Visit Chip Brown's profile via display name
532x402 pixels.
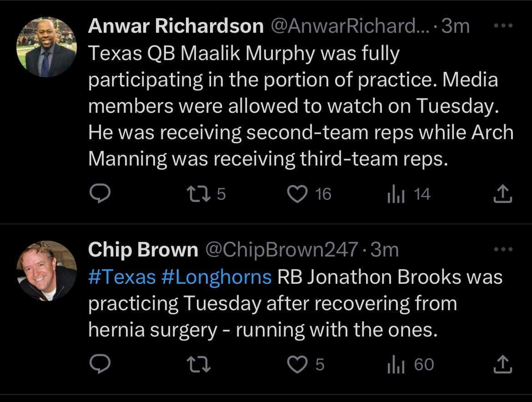coord(142,249)
